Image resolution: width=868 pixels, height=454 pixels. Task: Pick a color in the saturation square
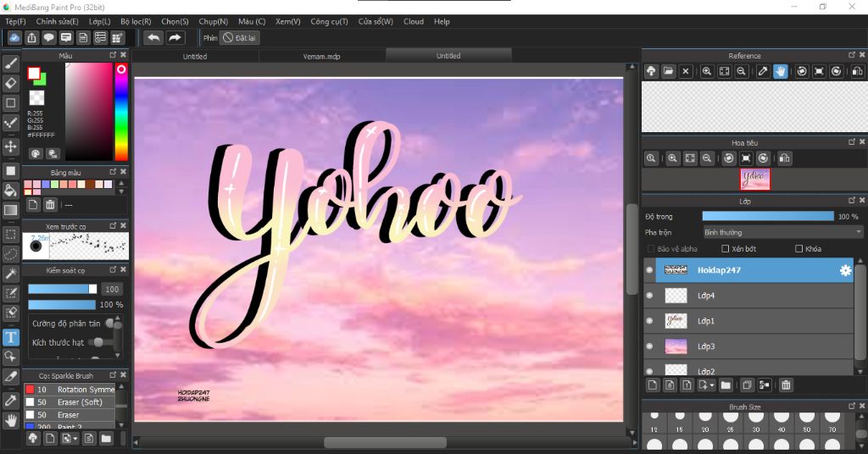(89, 112)
